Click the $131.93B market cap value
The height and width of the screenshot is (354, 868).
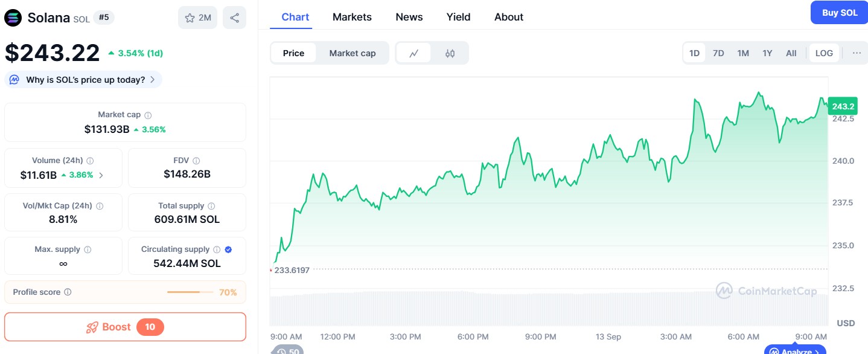click(107, 129)
